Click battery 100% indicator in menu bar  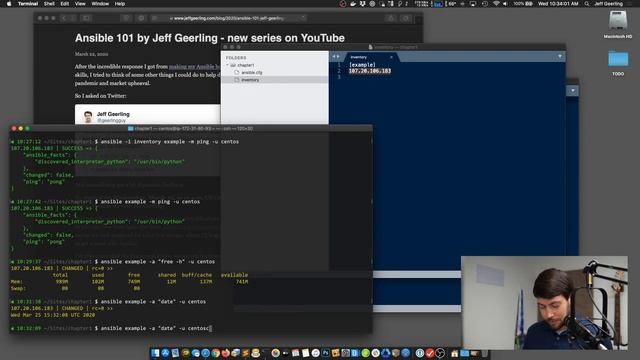tap(523, 4)
